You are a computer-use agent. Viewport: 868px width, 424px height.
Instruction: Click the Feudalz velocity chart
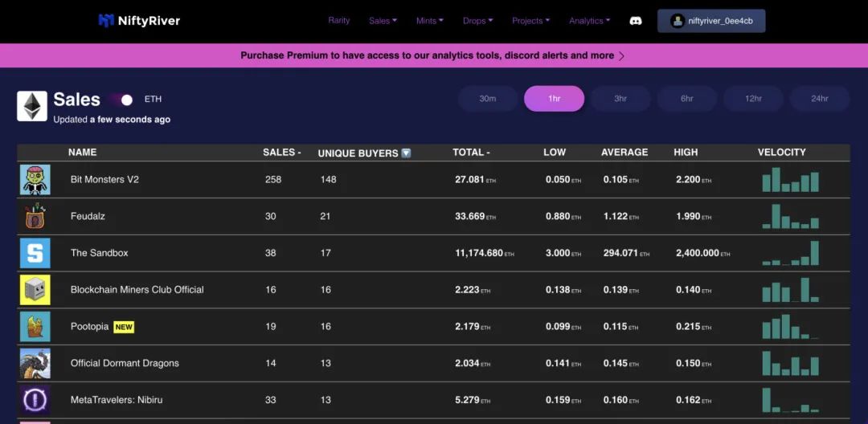tap(790, 216)
